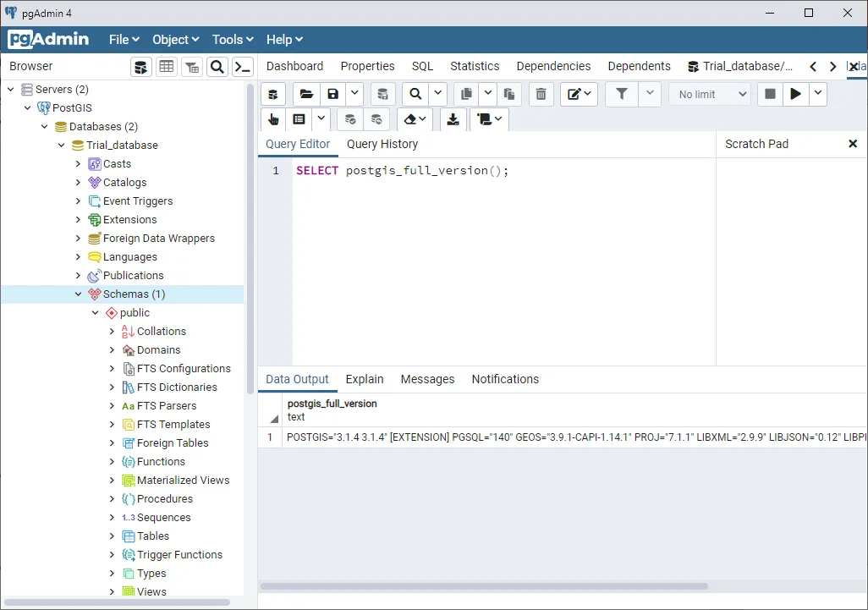Screen dimensions: 868x610
Task: Click the Filter funnel icon
Action: coord(622,94)
